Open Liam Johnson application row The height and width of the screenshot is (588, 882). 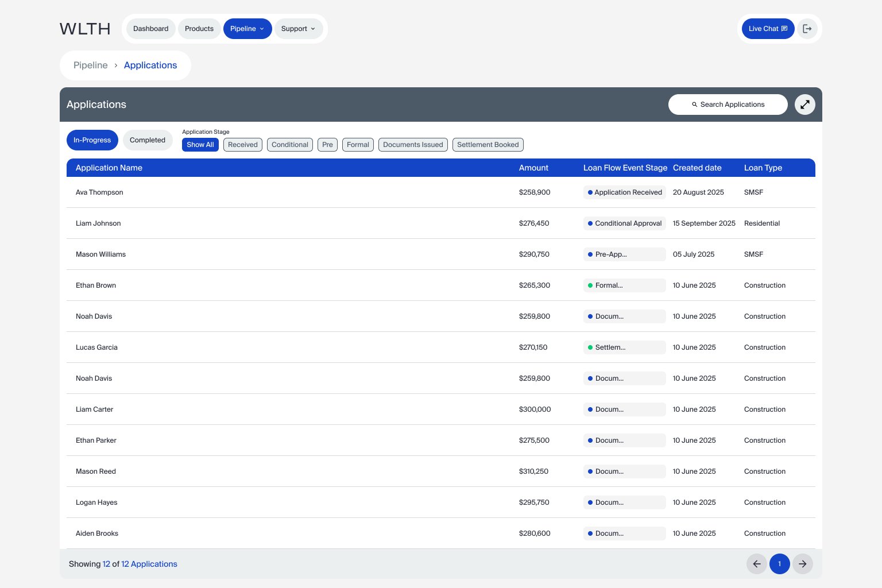click(441, 223)
